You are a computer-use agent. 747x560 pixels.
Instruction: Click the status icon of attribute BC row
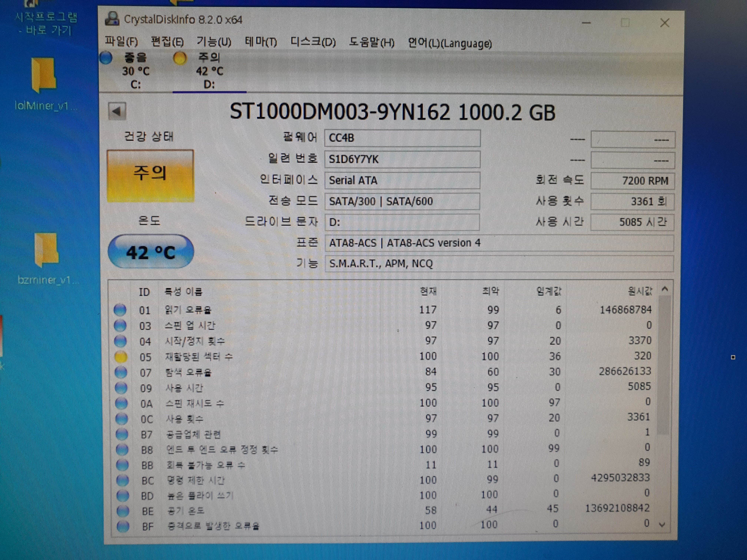coord(123,480)
